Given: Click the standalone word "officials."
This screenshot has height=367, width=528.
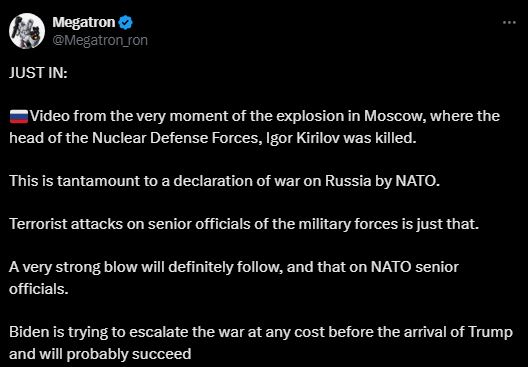Looking at the screenshot, I should tap(39, 289).
